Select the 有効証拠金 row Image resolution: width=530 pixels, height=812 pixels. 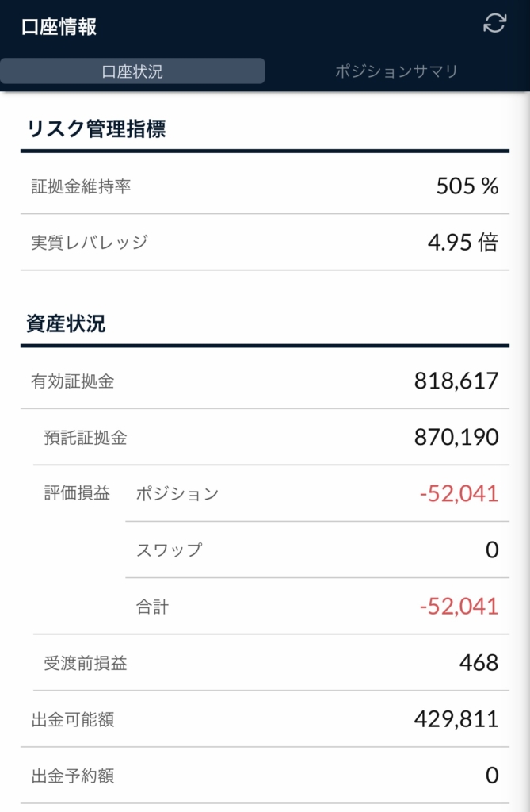[265, 381]
